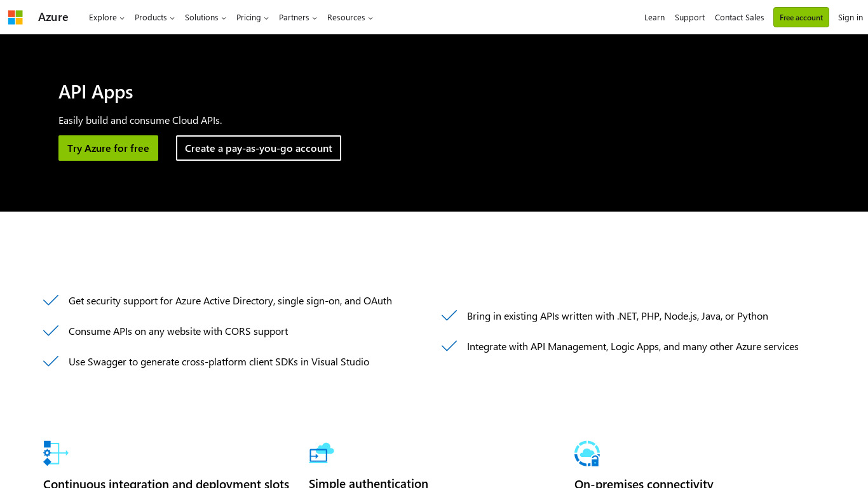The height and width of the screenshot is (488, 868).
Task: Click 'Consume APIs on any website' text
Action: coord(178,331)
